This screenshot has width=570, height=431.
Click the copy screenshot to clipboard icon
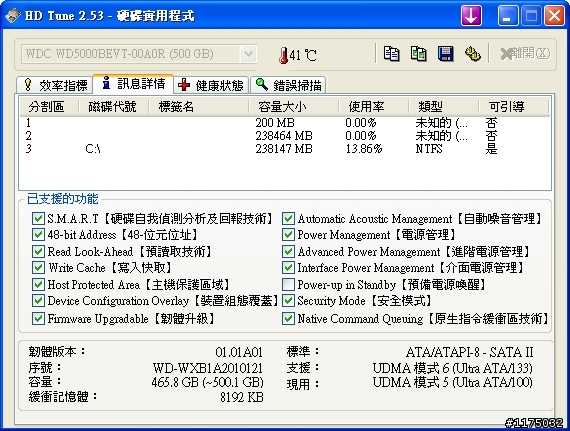(418, 54)
